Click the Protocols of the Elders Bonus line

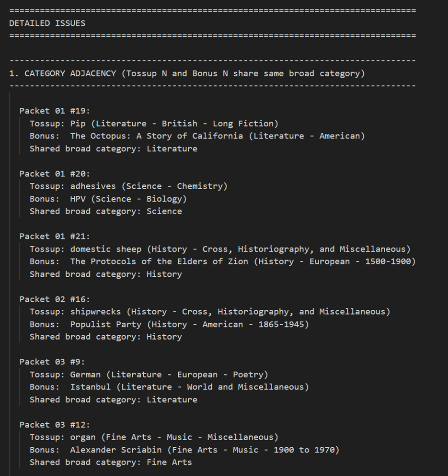click(222, 261)
